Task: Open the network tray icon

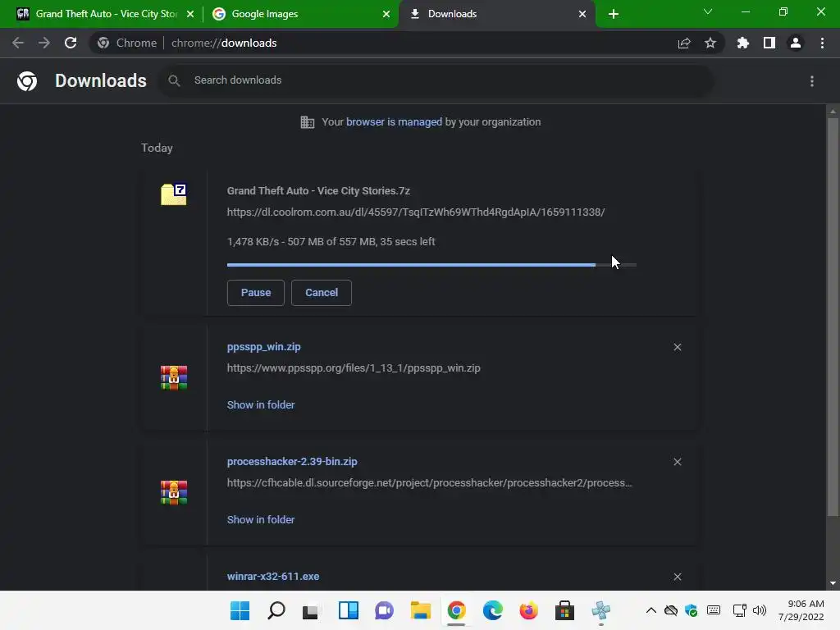Action: coord(739,610)
